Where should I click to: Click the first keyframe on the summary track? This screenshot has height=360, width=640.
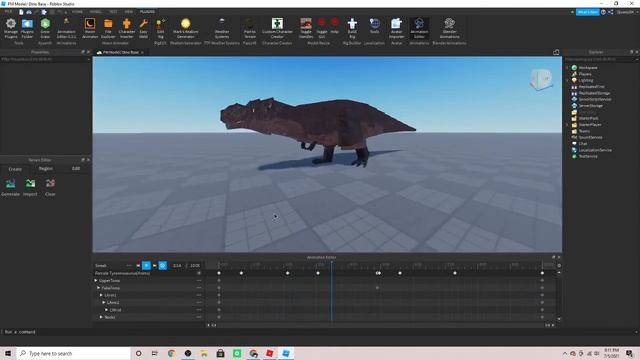(219, 273)
